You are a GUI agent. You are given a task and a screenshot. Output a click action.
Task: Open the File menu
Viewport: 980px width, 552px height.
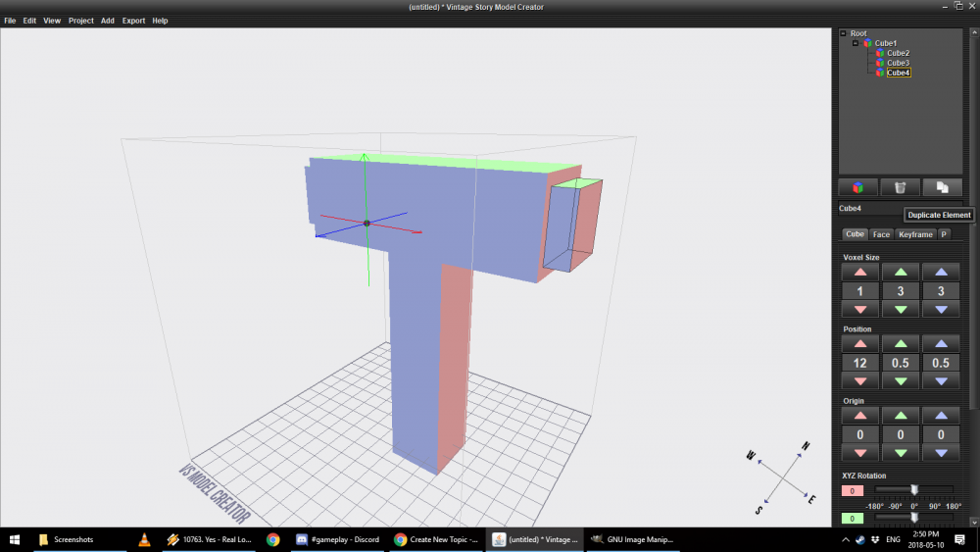coord(10,21)
